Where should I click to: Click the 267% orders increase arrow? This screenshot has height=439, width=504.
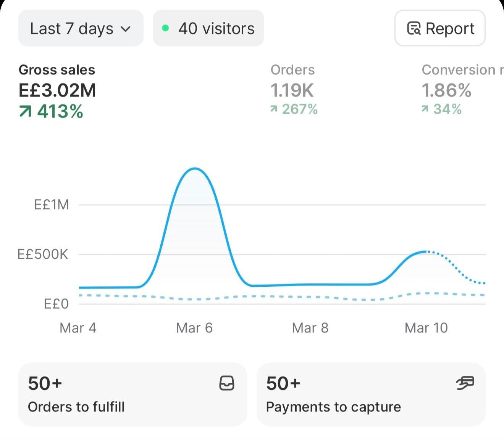coord(273,109)
